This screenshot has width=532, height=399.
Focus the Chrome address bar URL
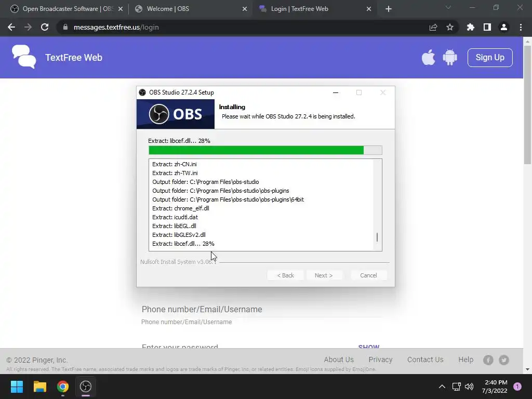[x=116, y=27]
